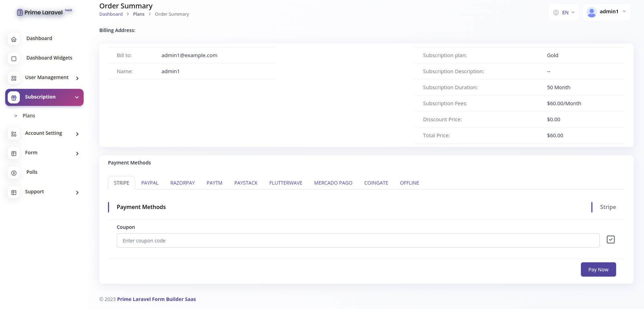
Task: Go to Dashboard via breadcrumb link
Action: pyautogui.click(x=111, y=14)
